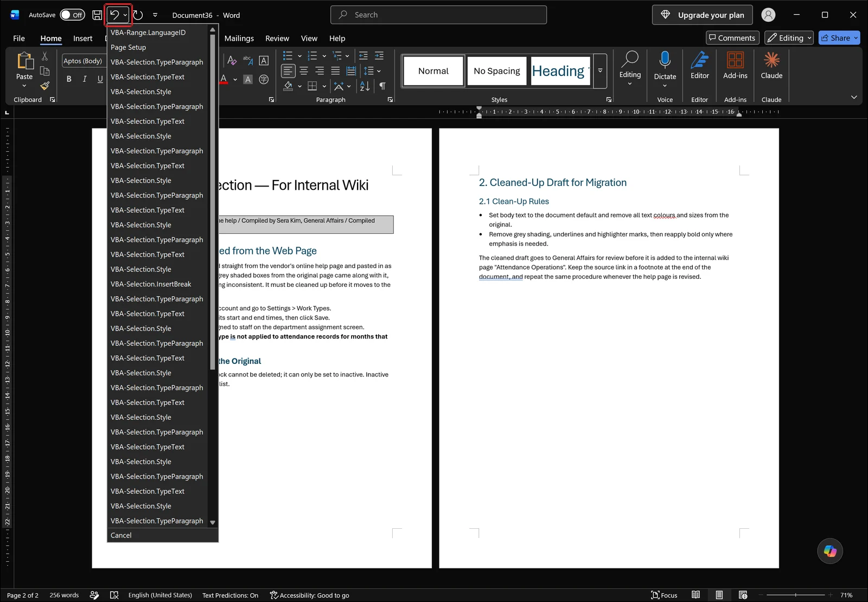Toggle Bold formatting
This screenshot has width=868, height=602.
[x=69, y=79]
